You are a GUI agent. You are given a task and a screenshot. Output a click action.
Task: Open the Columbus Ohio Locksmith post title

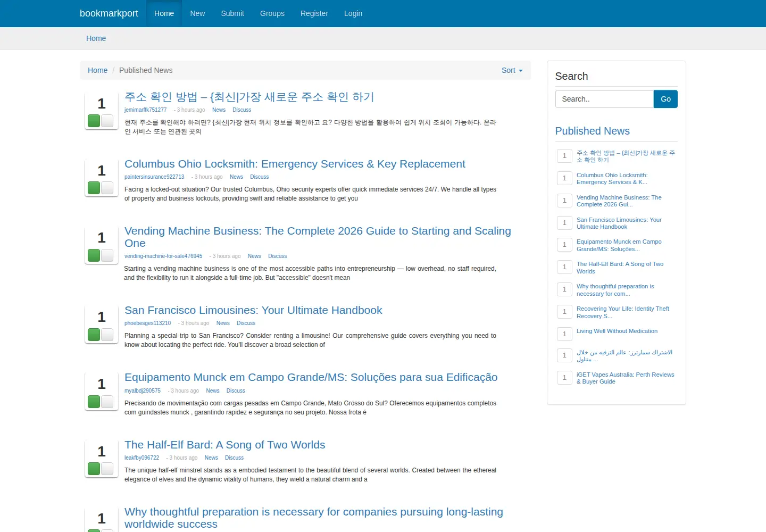[x=295, y=164]
